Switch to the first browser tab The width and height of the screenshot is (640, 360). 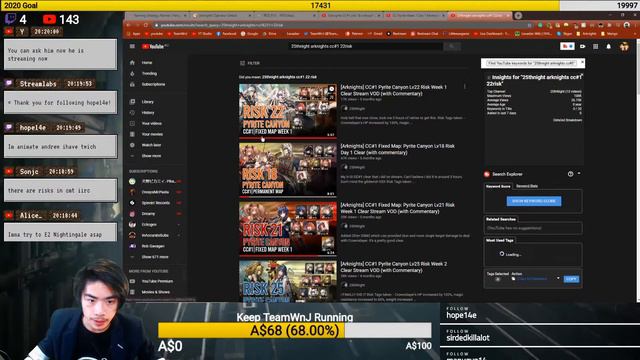tap(157, 16)
